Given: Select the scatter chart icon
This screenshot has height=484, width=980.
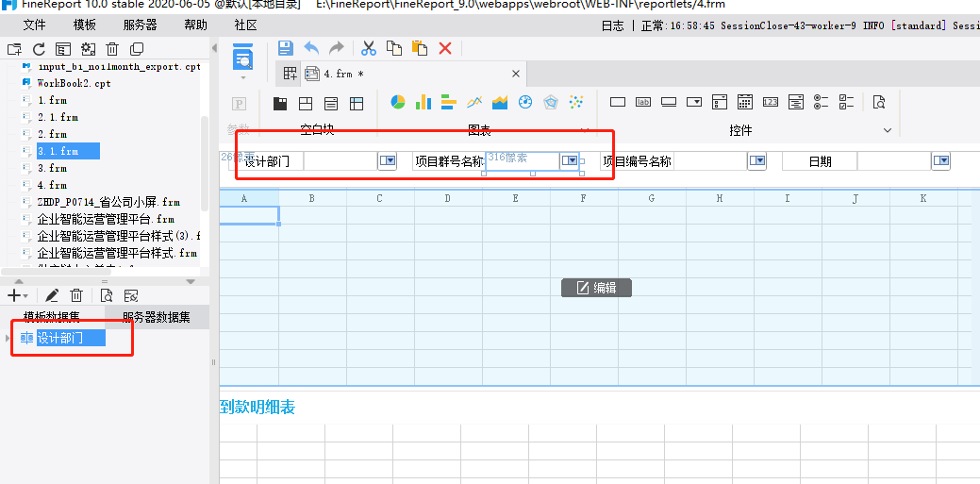Looking at the screenshot, I should pos(576,102).
